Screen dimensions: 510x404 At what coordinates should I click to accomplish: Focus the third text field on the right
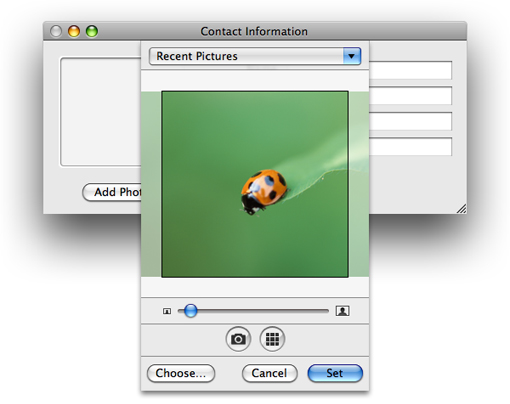410,121
